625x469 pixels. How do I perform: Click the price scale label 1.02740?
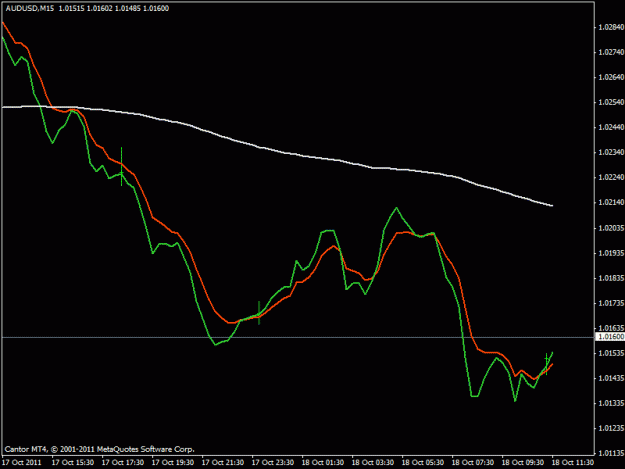pyautogui.click(x=611, y=52)
